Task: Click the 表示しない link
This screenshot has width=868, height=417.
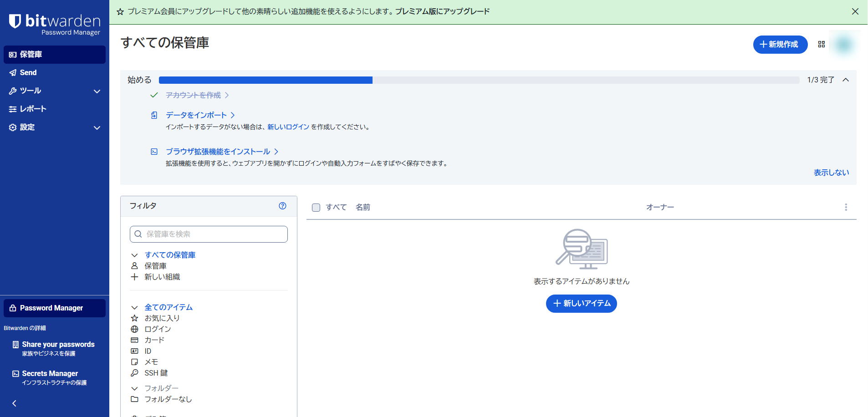Action: [831, 173]
